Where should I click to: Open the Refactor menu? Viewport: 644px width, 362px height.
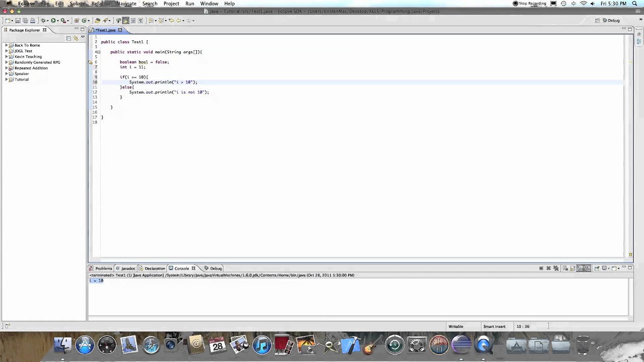(x=101, y=4)
